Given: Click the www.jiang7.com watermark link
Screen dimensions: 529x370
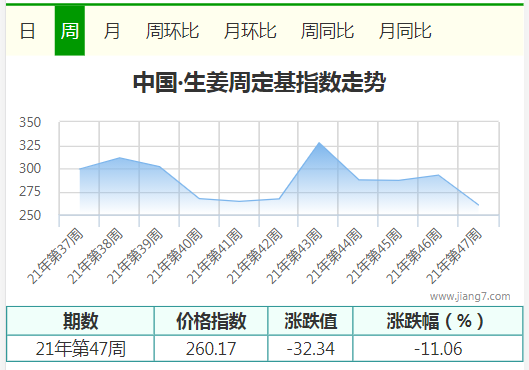Looking at the screenshot, I should coord(470,296).
